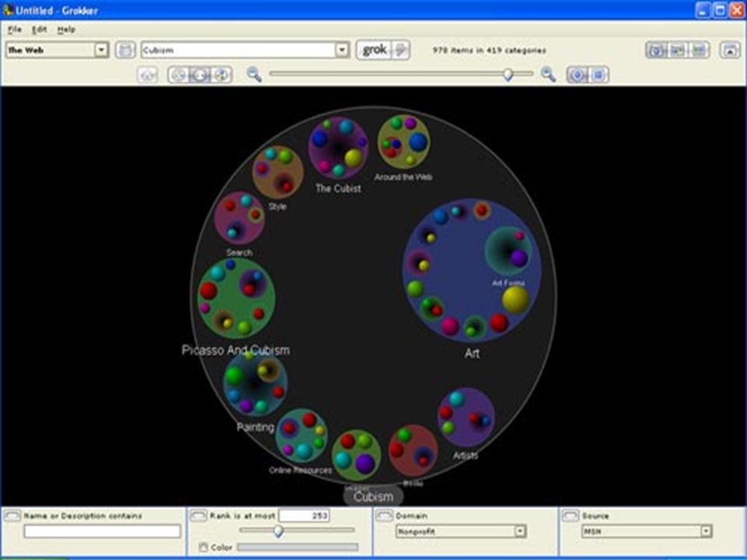Click the magnifier zoom out icon

254,75
